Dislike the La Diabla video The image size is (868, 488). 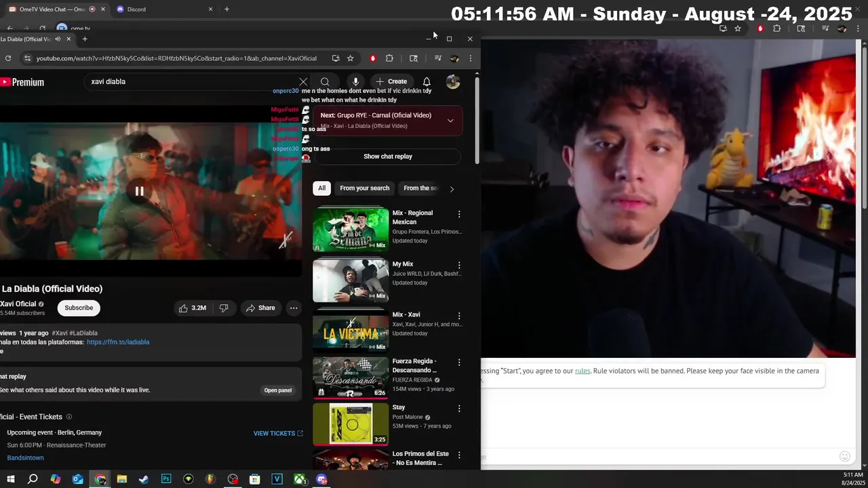click(x=223, y=308)
